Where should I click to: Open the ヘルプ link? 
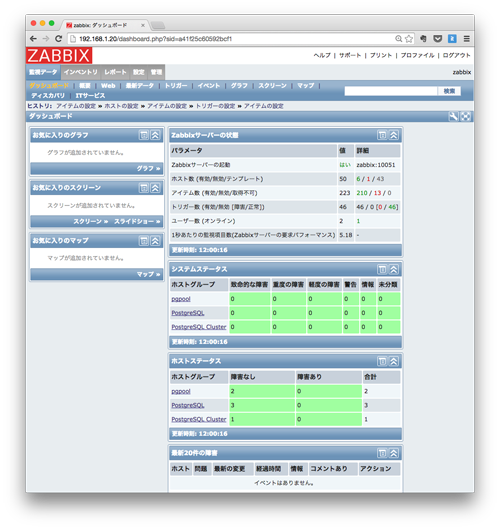[322, 55]
